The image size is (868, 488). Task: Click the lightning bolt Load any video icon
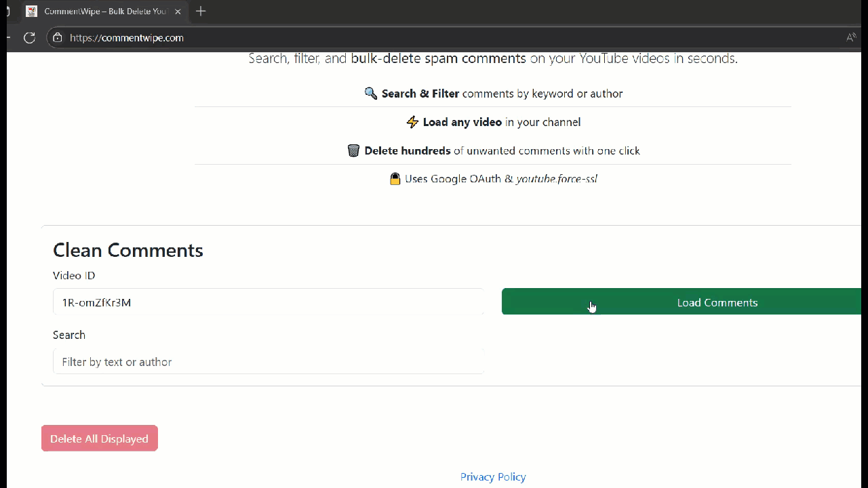(x=412, y=122)
